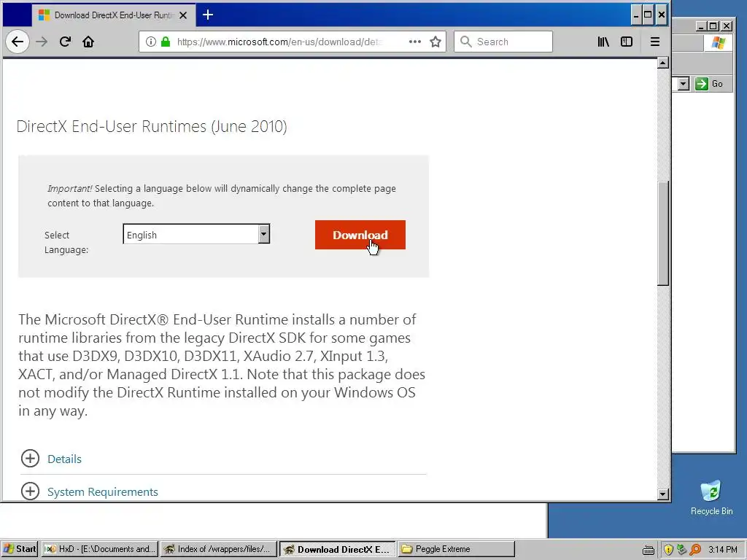The width and height of the screenshot is (747, 560).
Task: Open the Library icon in Firefox toolbar
Action: [x=603, y=42]
